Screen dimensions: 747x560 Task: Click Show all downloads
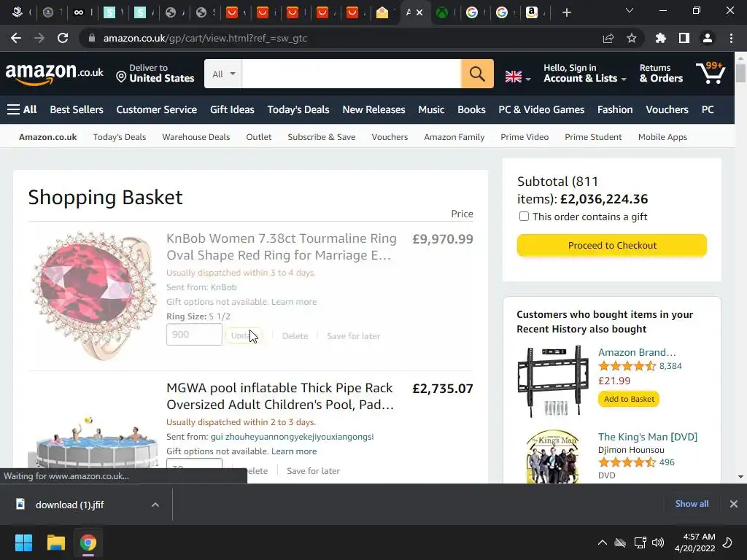click(692, 504)
